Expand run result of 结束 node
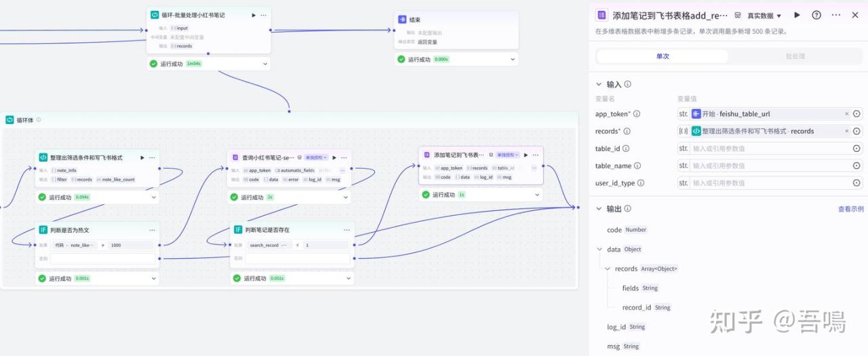The image size is (868, 356). point(512,60)
